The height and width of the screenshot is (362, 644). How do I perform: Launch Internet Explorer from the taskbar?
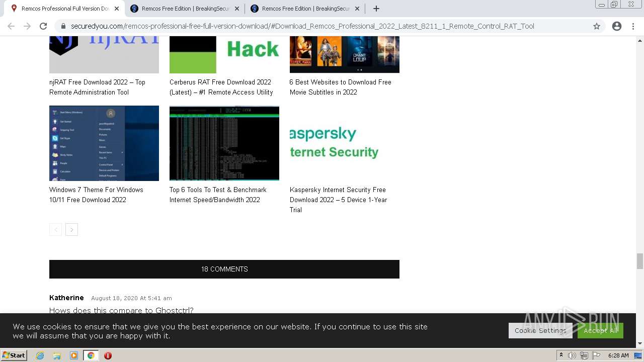40,355
